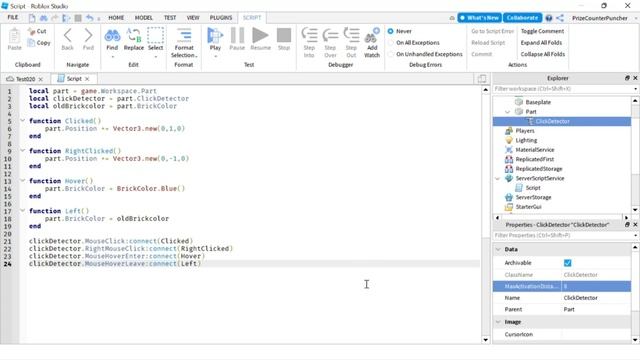This screenshot has height=360, width=640.
Task: Open the FILE menu
Action: [13, 18]
